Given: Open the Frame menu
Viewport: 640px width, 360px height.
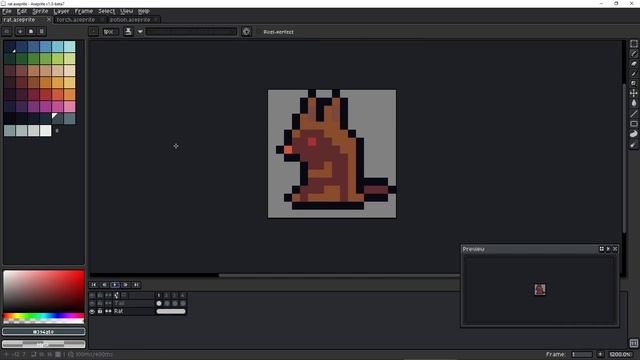Looking at the screenshot, I should 84,11.
